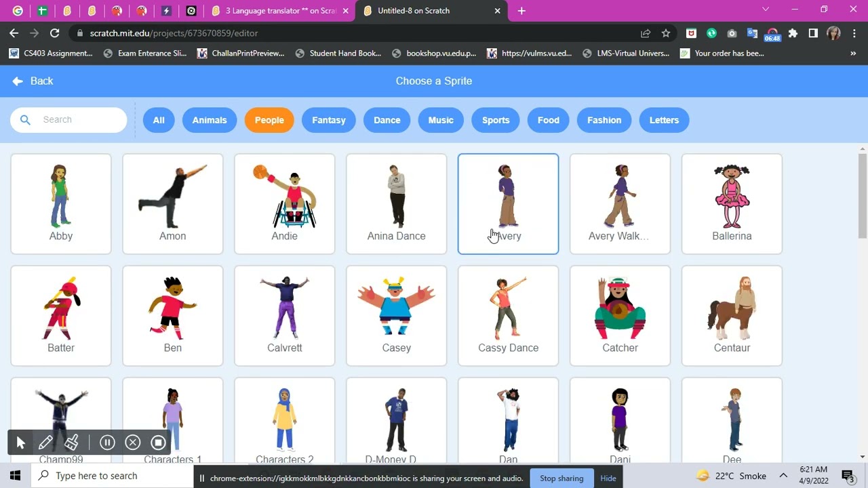868x488 pixels.
Task: Click the Windows taskbar search box
Action: (x=113, y=476)
